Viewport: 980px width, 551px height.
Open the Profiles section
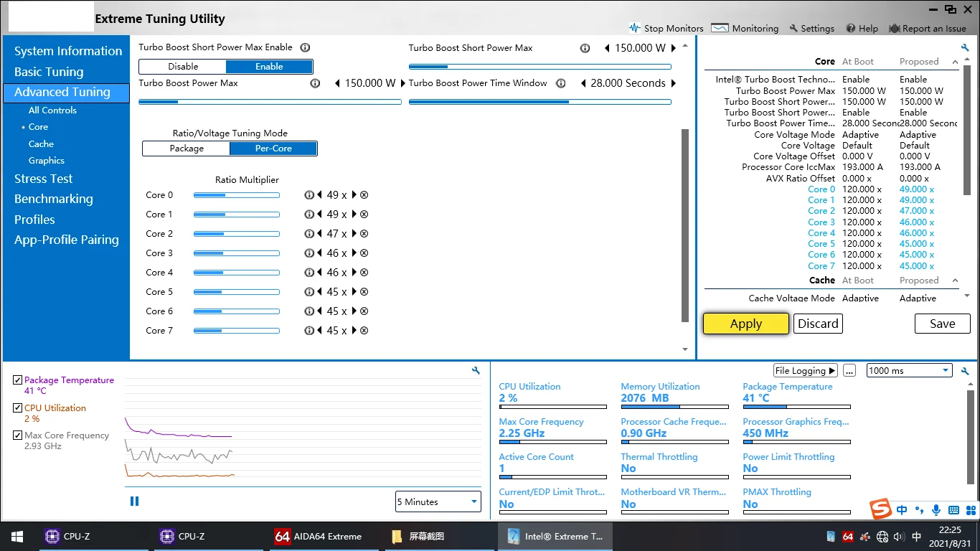point(34,220)
